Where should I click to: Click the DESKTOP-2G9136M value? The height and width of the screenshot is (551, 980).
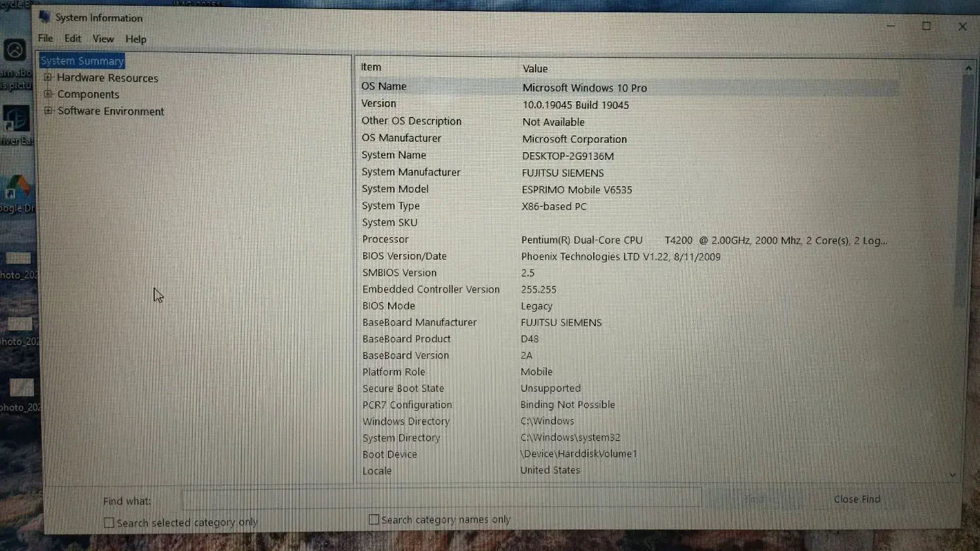(568, 156)
